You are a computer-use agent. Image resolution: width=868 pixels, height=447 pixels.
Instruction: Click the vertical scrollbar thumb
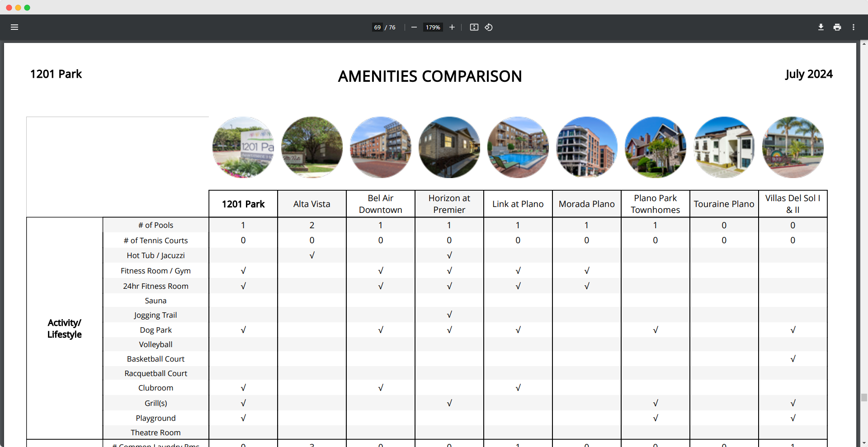point(864,397)
